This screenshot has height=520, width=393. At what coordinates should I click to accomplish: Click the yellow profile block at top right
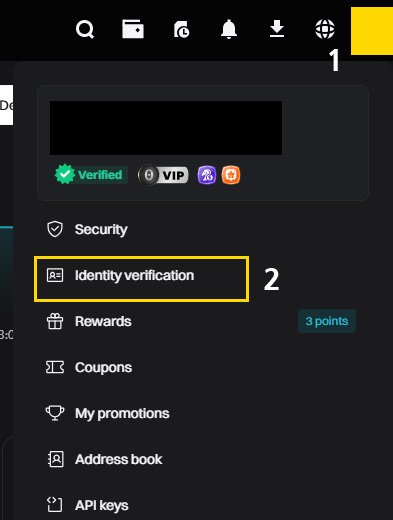[x=372, y=31]
